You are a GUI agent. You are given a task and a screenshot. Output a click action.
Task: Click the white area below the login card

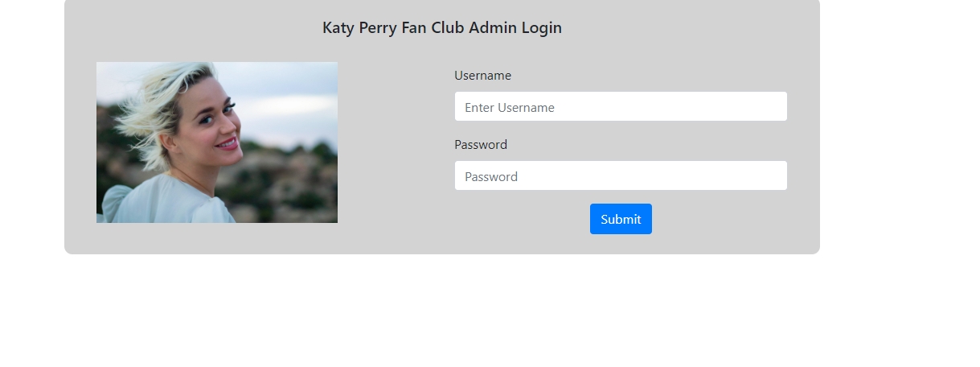point(442,314)
